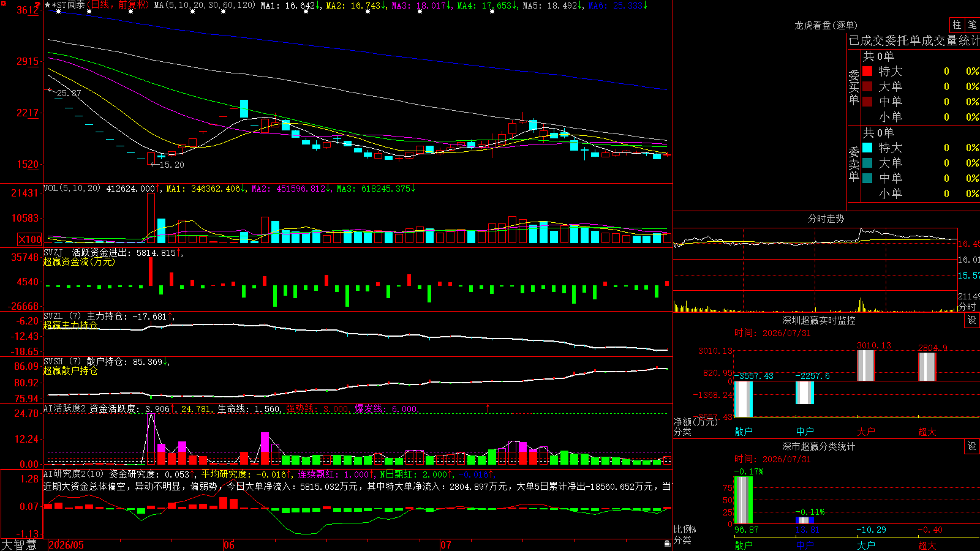Select 中户 category in 深圳超赢实时监控 chart

805,432
